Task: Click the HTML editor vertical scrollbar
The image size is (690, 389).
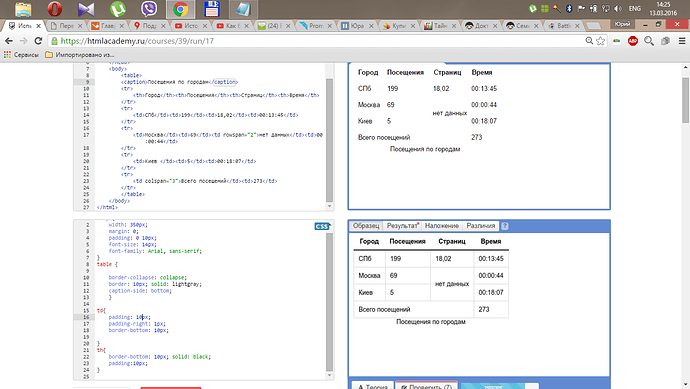Action: [330, 140]
